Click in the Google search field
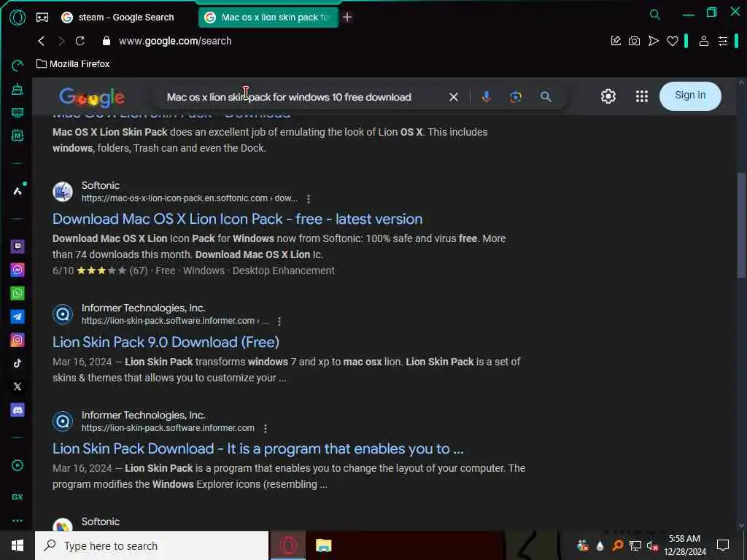The height and width of the screenshot is (560, 747). pos(289,97)
